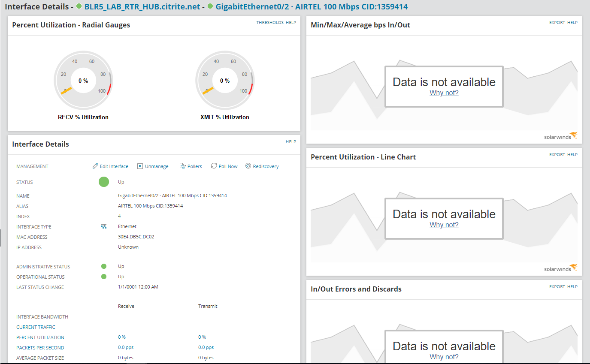Viewport: 590px width, 364px height.
Task: Click the Edit Interface pencil icon
Action: (x=95, y=166)
